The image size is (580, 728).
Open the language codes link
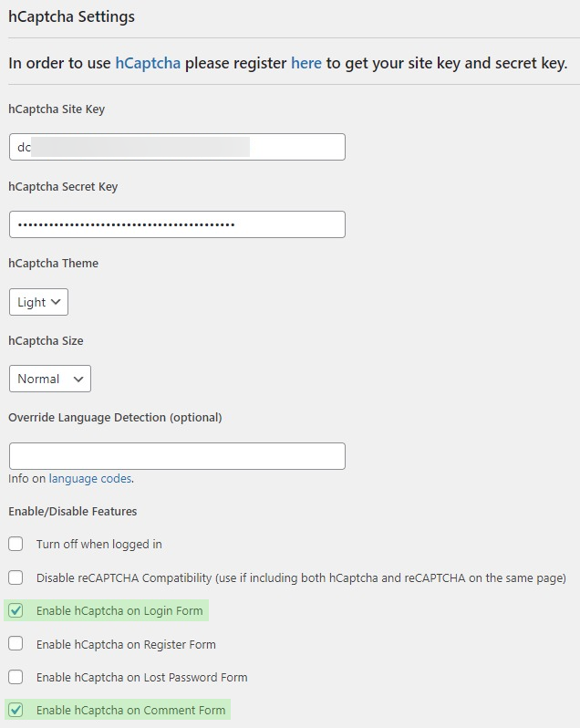90,479
